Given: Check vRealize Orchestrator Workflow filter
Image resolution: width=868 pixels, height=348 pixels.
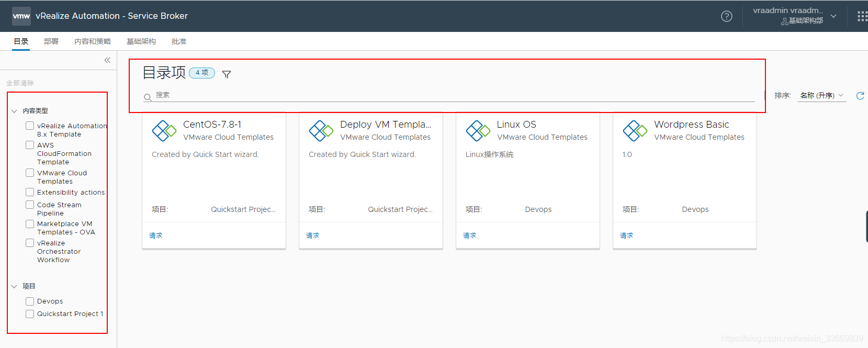Looking at the screenshot, I should (x=30, y=243).
